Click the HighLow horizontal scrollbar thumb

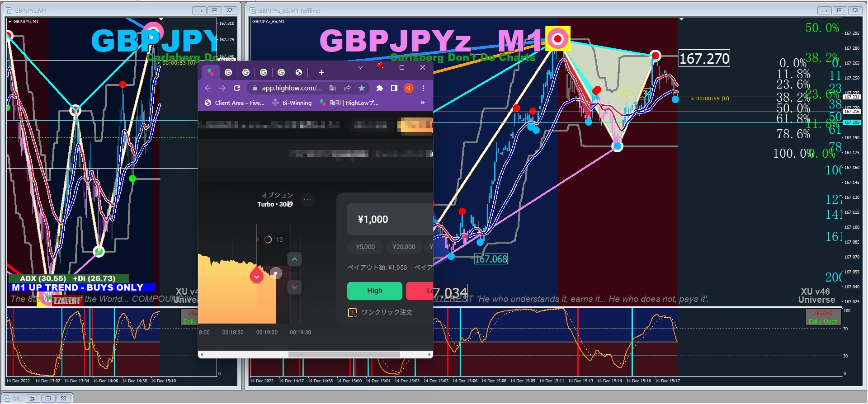tap(344, 355)
